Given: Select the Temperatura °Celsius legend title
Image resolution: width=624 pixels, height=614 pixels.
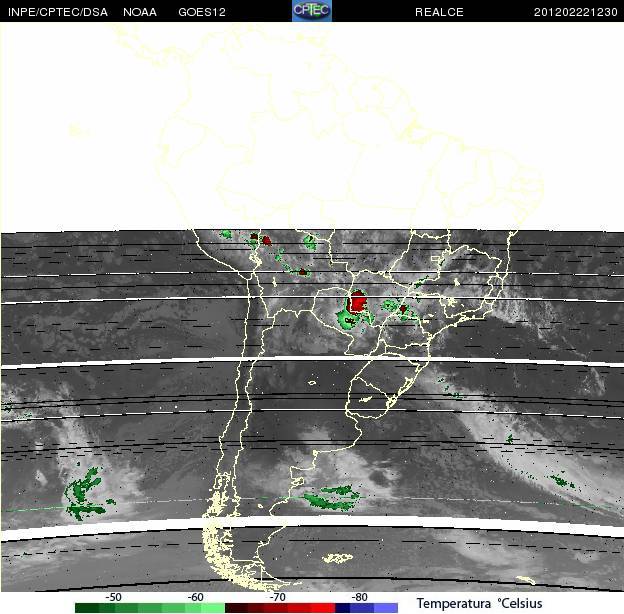Looking at the screenshot, I should click(479, 604).
